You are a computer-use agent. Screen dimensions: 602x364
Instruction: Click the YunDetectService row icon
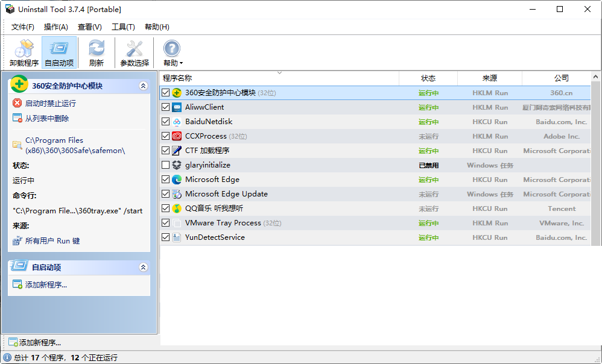click(x=177, y=237)
